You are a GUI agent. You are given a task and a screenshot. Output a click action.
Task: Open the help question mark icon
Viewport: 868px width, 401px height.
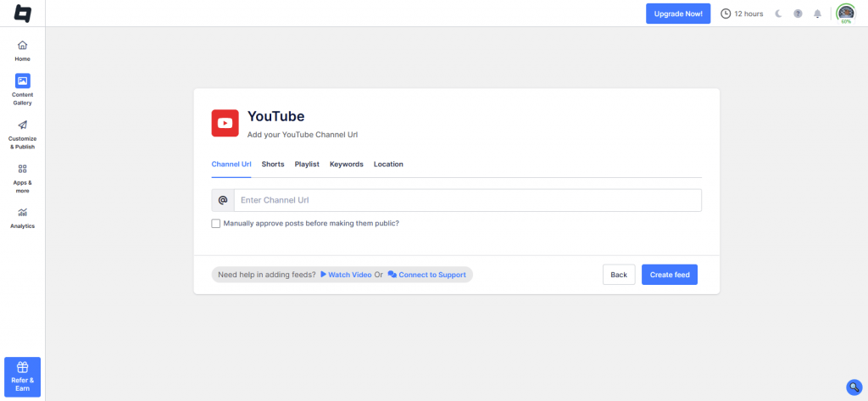(x=798, y=14)
